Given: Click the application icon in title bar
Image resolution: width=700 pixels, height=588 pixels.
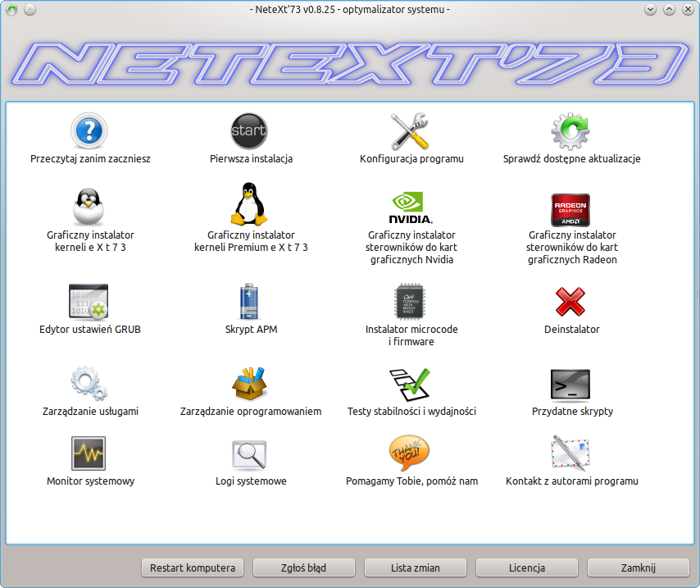Looking at the screenshot, I should pos(12,9).
